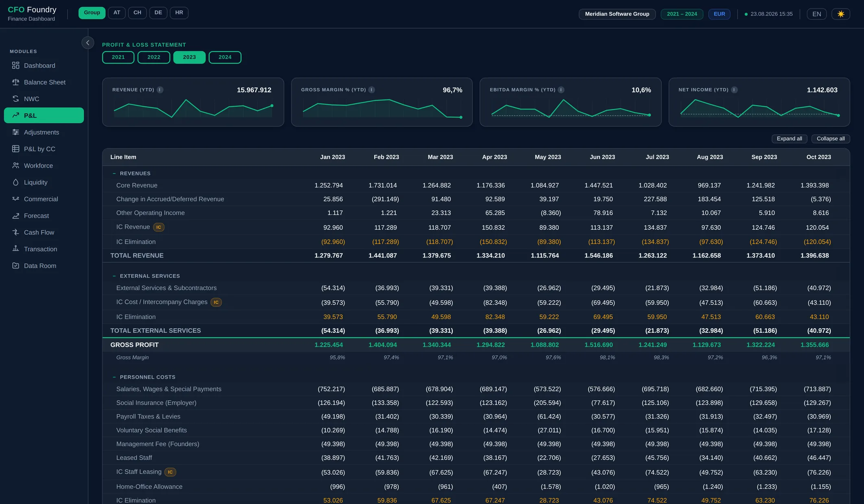Click the P&L by CC table icon
This screenshot has width=864, height=504.
[x=15, y=149]
